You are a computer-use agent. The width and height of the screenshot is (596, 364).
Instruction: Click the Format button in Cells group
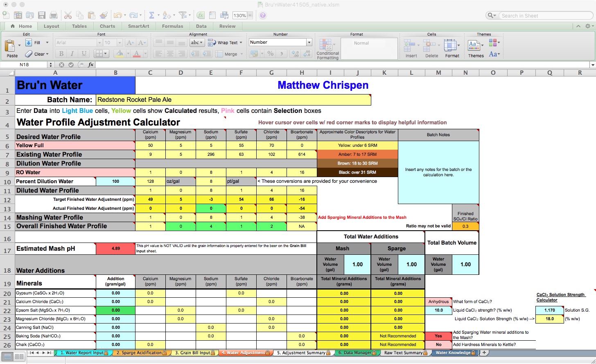[x=452, y=48]
